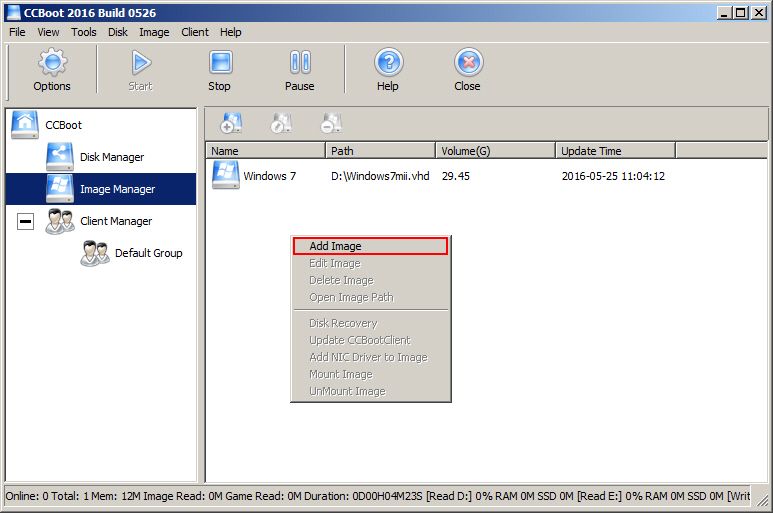Click the Image Manager Windows disk icon
The height and width of the screenshot is (513, 773).
click(x=60, y=189)
